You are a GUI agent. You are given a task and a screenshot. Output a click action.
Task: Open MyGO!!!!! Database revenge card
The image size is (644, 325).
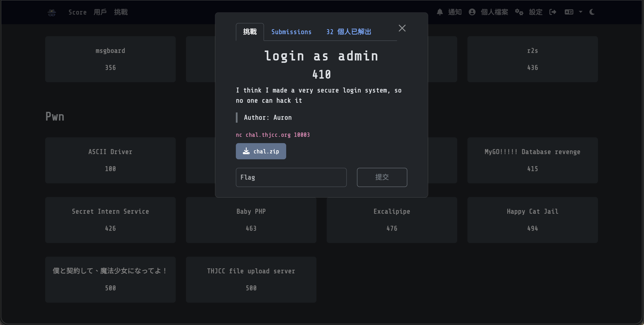[532, 160]
